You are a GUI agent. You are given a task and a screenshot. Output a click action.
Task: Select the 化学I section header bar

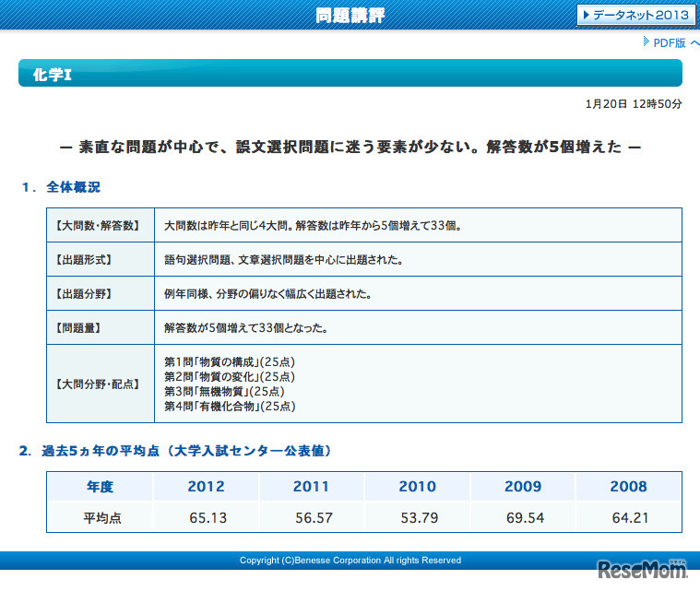tap(350, 74)
